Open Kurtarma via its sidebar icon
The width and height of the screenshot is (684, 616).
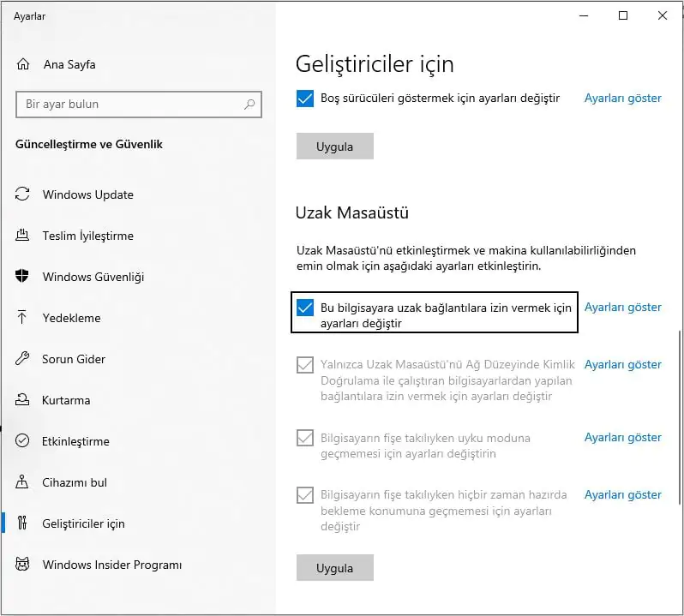tap(23, 400)
